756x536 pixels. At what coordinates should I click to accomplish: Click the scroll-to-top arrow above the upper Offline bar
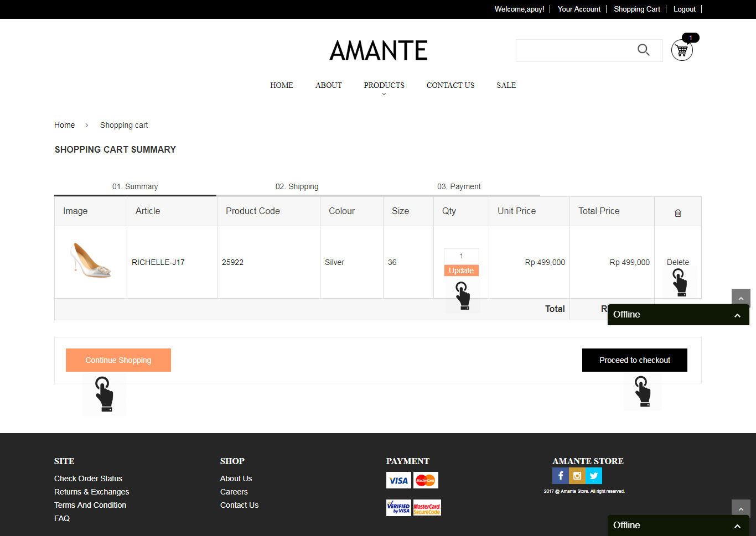coord(741,298)
